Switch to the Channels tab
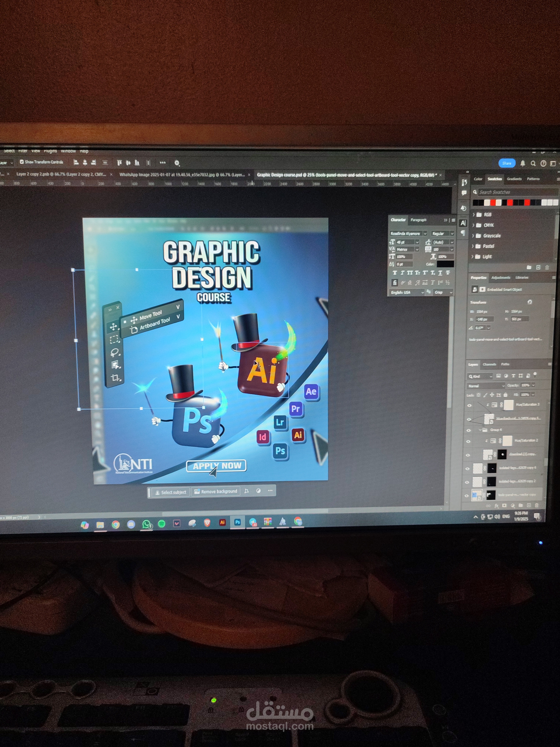Viewport: 560px width, 747px height. coord(489,364)
